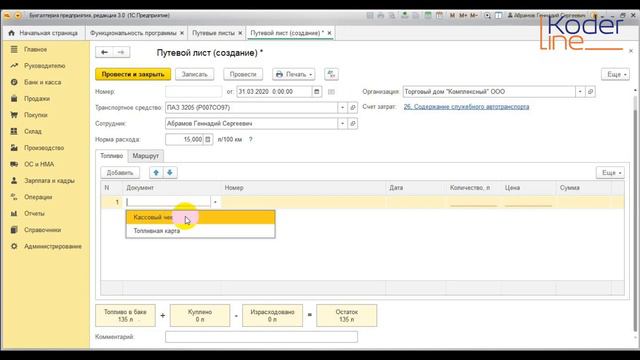640x360 pixels.
Task: Open the Функциональность программы tab
Action: (133, 33)
